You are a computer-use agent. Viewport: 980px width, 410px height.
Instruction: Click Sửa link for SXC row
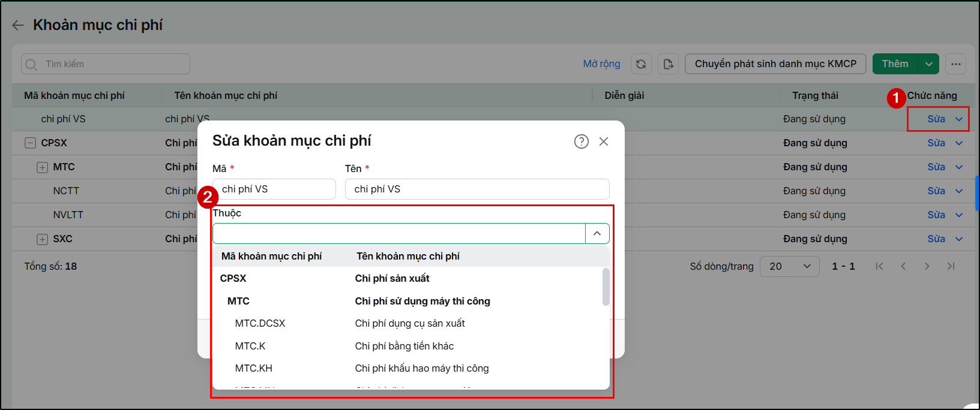pyautogui.click(x=936, y=239)
